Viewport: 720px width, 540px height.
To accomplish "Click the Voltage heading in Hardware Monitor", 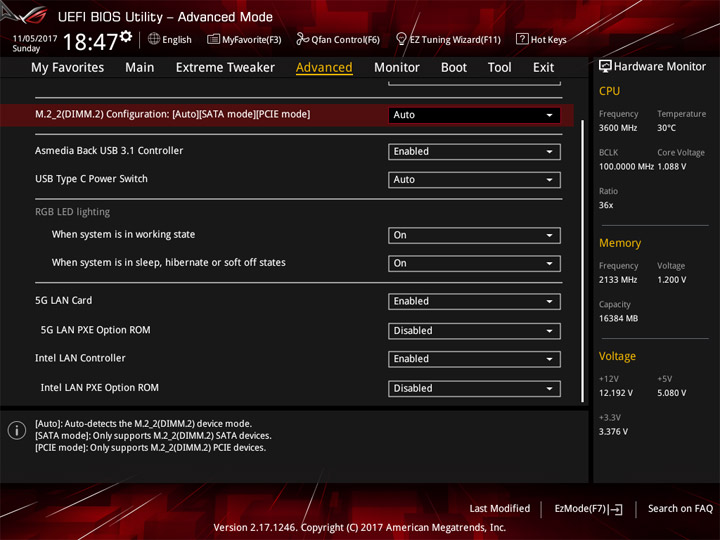I will pyautogui.click(x=617, y=356).
